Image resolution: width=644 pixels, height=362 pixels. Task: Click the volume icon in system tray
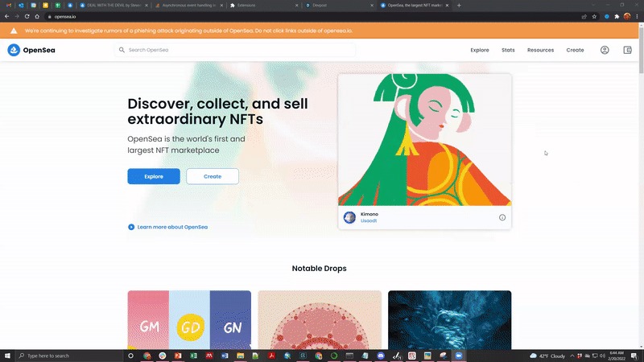602,356
